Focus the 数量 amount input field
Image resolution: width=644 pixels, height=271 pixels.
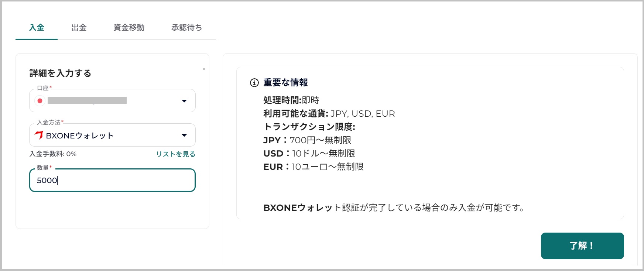pos(112,180)
